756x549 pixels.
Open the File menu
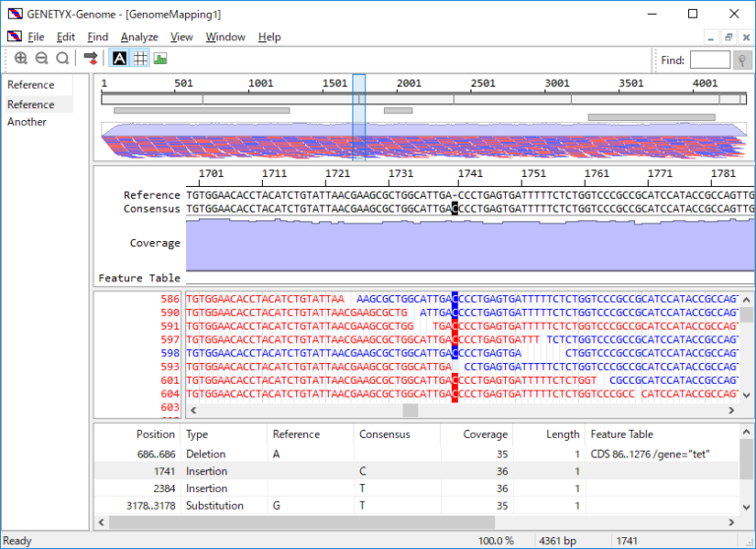pos(35,37)
